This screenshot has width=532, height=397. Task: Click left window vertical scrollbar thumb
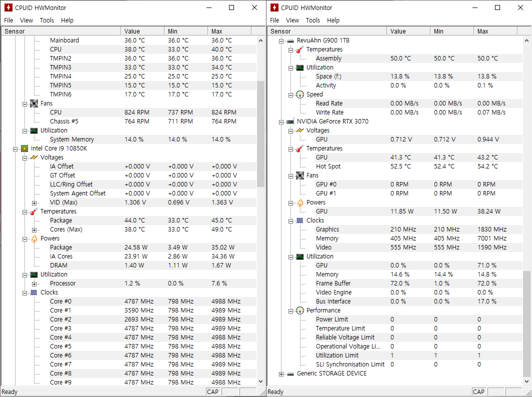pos(260,133)
